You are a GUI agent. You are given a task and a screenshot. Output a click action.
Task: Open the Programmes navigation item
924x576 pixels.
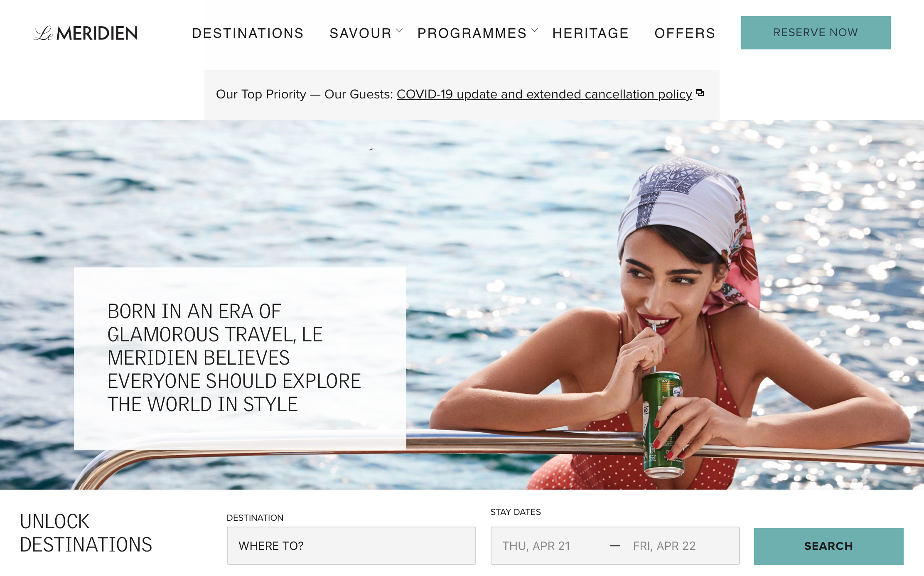coord(472,33)
